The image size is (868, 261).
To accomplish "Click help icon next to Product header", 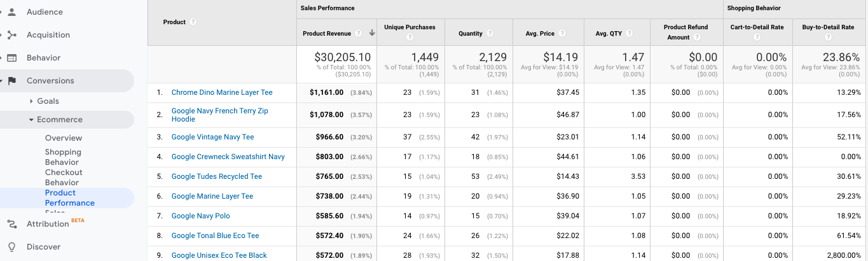I will click(x=193, y=22).
